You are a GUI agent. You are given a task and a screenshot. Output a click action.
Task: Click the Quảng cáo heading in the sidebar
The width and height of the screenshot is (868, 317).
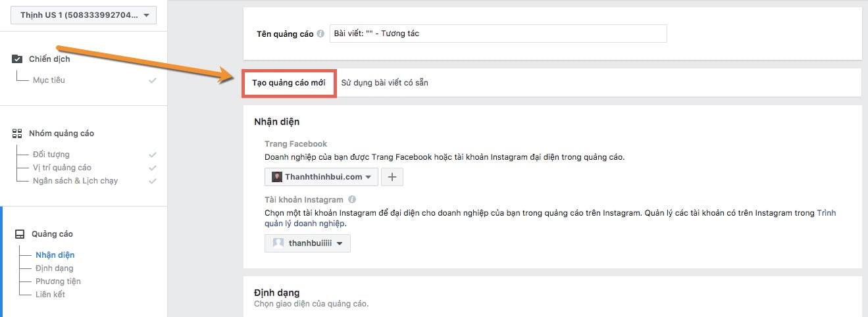coord(52,234)
